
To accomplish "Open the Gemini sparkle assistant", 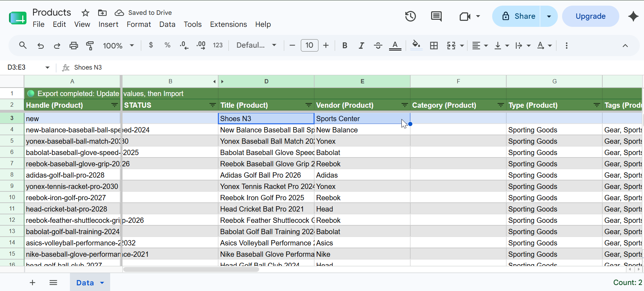I will (x=633, y=16).
